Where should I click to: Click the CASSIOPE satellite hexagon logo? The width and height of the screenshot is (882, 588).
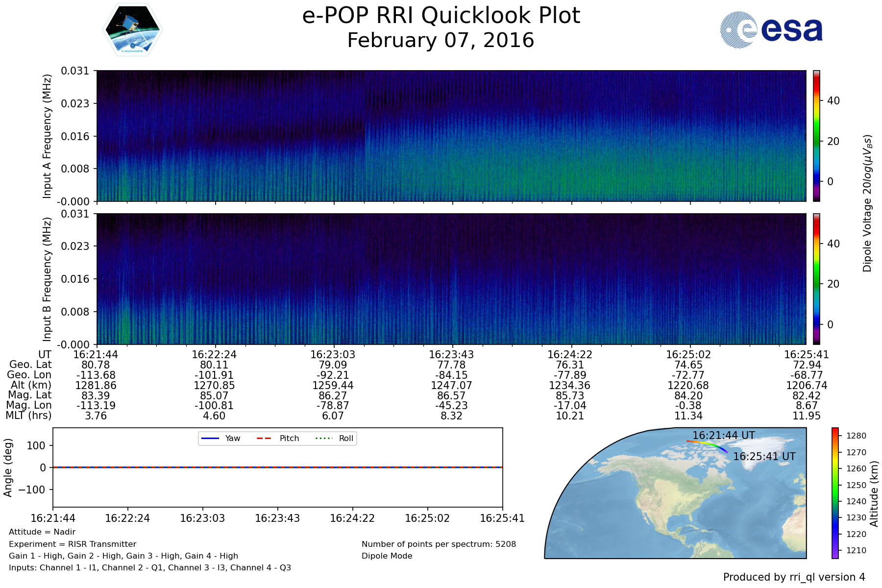click(x=132, y=30)
